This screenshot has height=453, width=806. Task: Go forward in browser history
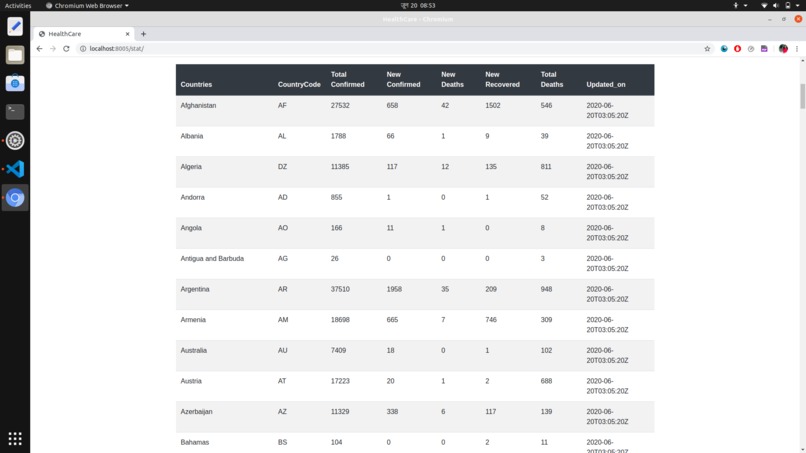coord(52,48)
